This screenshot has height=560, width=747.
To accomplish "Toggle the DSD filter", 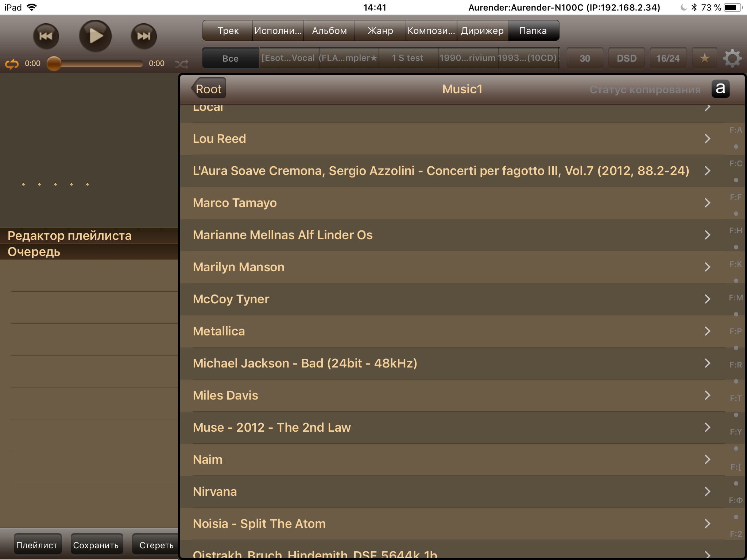I will (626, 58).
